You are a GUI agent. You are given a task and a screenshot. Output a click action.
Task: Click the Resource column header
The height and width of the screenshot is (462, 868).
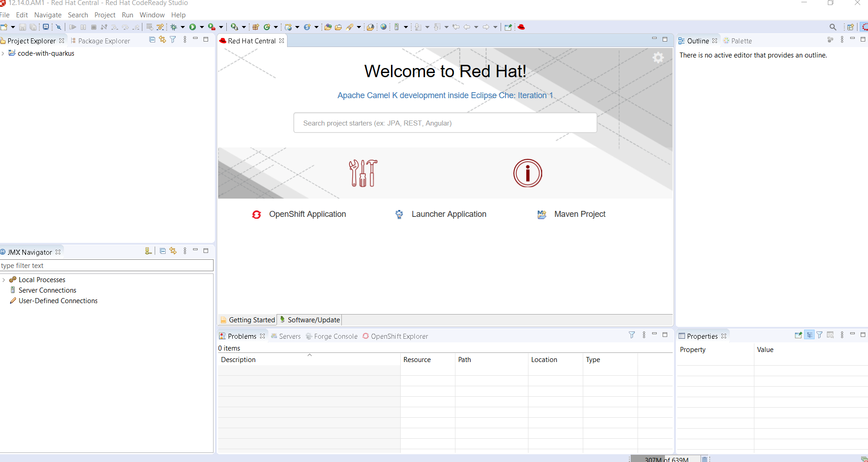tap(428, 360)
